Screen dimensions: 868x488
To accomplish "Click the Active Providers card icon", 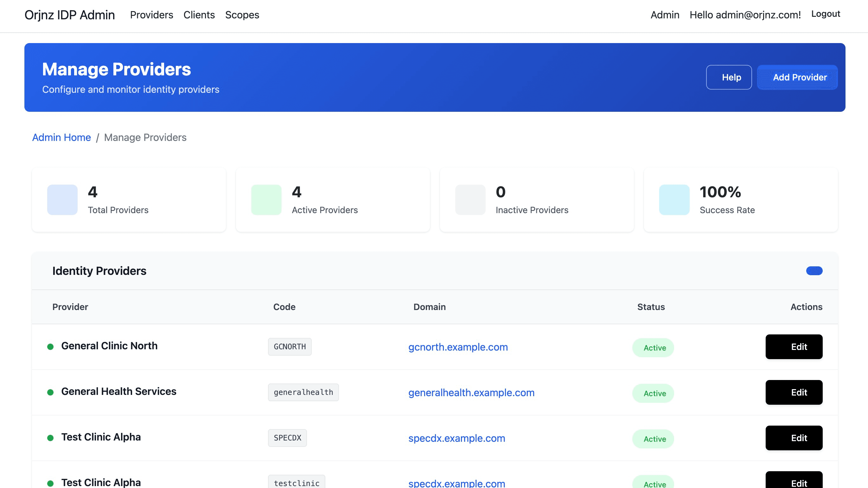I will [266, 200].
